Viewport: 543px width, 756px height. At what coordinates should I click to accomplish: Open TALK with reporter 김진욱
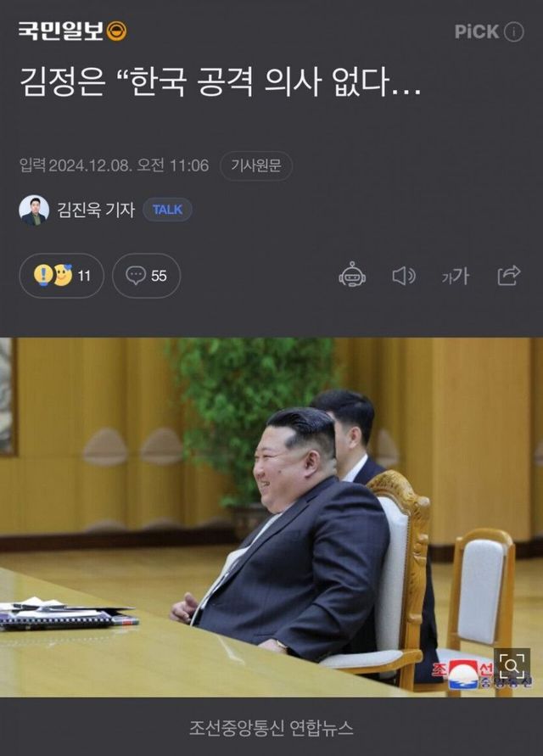[167, 210]
